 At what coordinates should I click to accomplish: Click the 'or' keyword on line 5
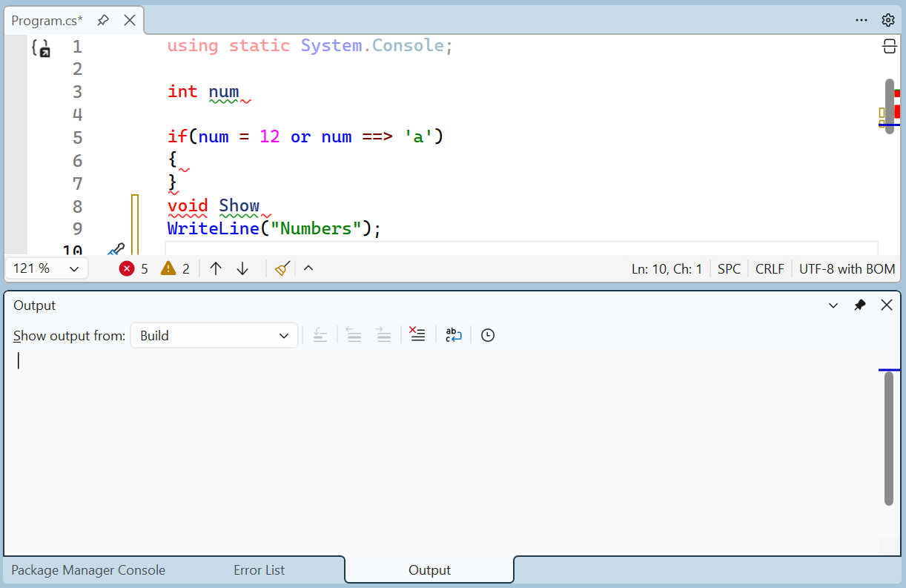tap(301, 137)
